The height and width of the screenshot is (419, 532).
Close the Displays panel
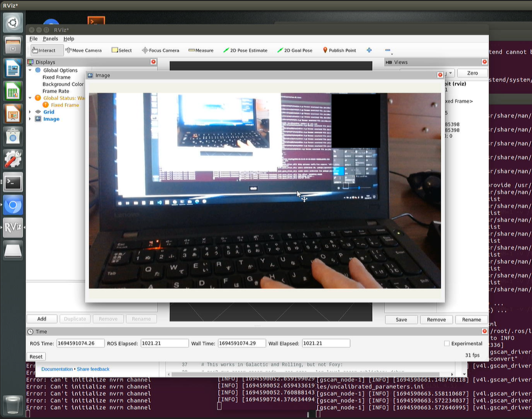click(x=153, y=62)
